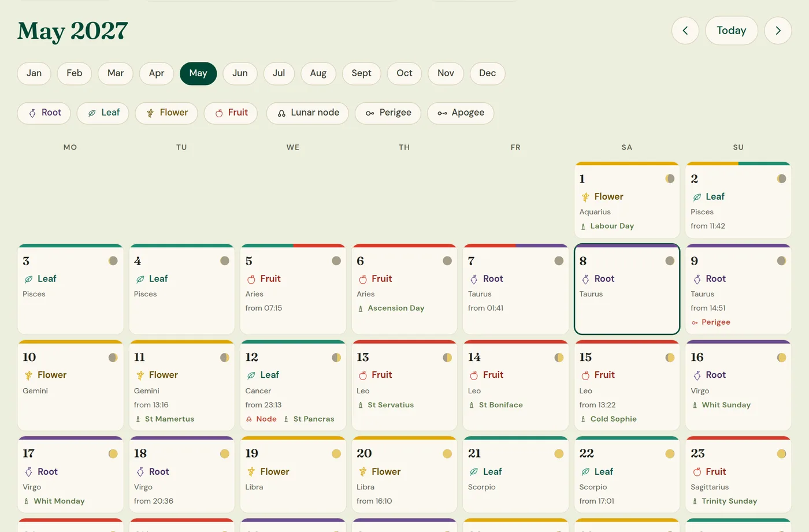Open the May 3 Leaf day card
809x532 pixels.
(70, 289)
